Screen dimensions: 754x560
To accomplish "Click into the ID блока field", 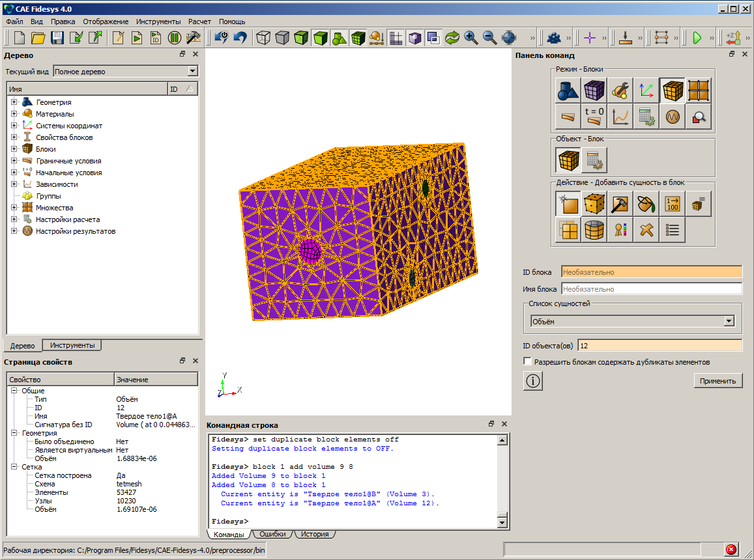I will (652, 272).
